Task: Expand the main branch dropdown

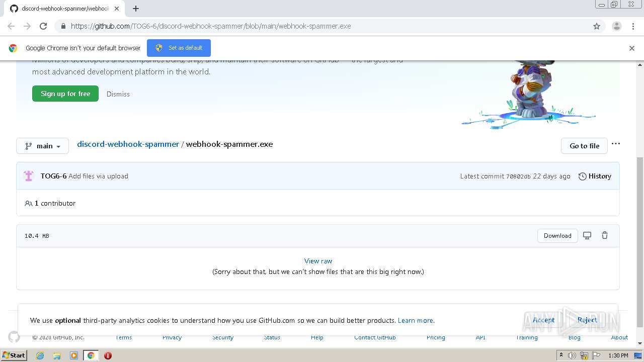Action: [43, 146]
